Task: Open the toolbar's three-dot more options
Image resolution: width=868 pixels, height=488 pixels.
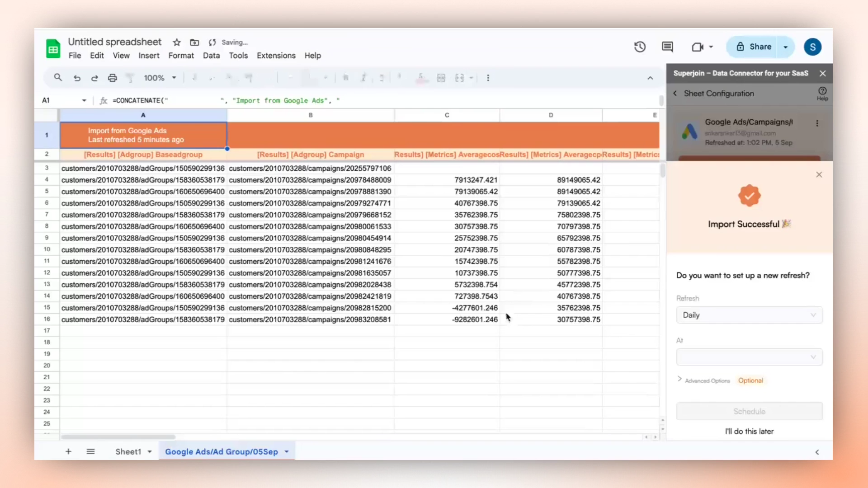Action: click(488, 78)
